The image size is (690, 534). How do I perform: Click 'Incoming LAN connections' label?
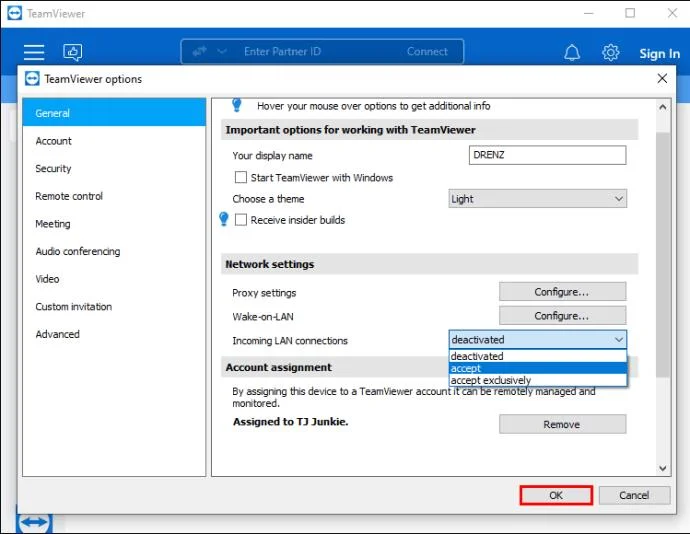(290, 341)
